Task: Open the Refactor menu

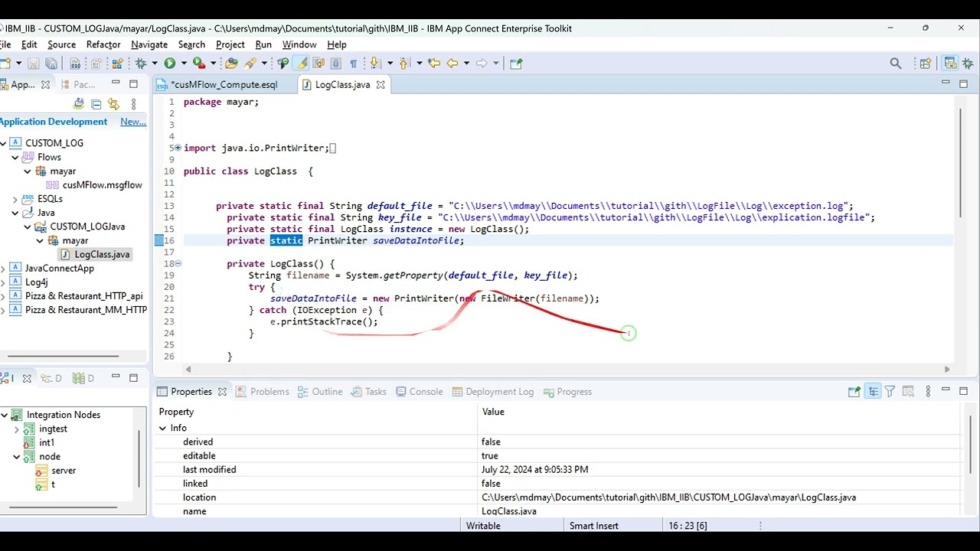Action: 103,44
